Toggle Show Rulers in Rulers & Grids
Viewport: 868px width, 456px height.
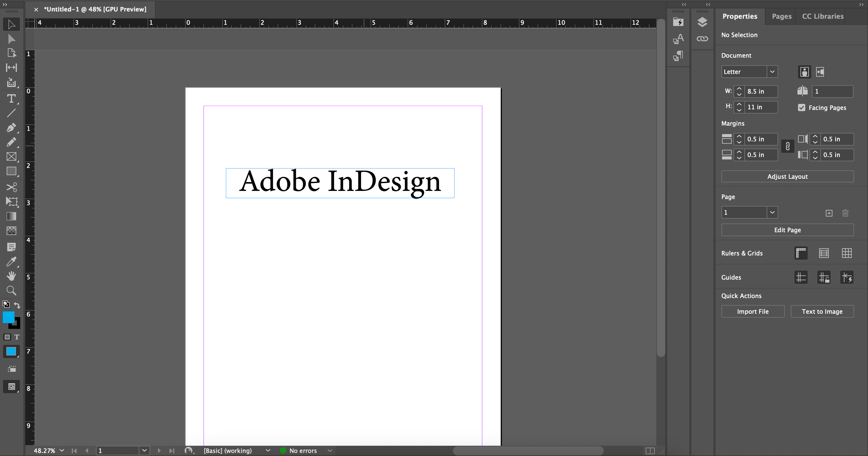pyautogui.click(x=801, y=253)
